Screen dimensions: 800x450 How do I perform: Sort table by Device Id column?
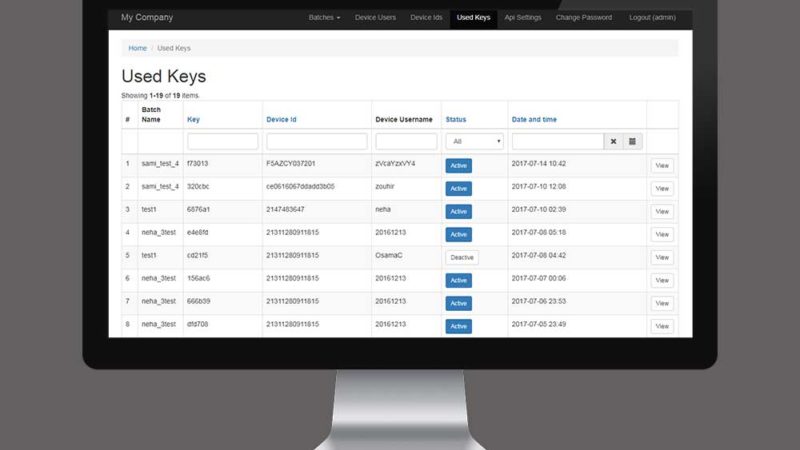(281, 120)
